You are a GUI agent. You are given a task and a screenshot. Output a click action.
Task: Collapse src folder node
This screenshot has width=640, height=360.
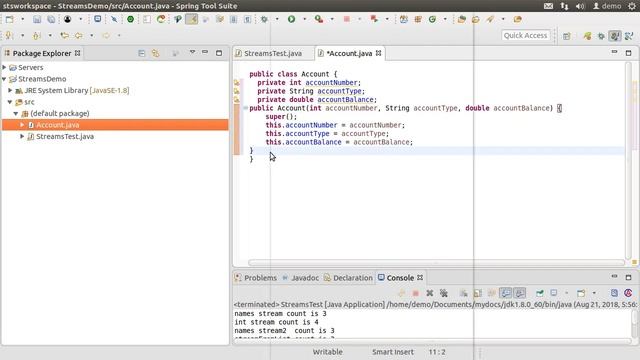pyautogui.click(x=10, y=102)
